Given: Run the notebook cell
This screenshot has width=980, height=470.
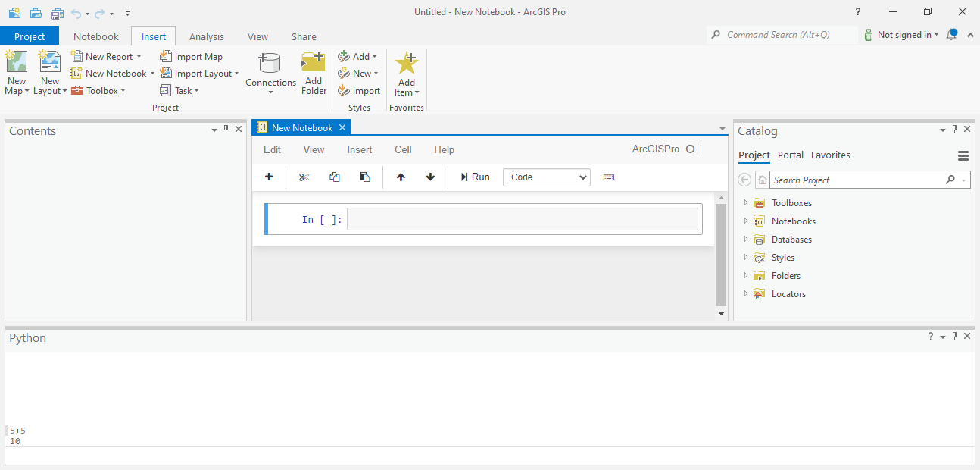Looking at the screenshot, I should tap(475, 177).
